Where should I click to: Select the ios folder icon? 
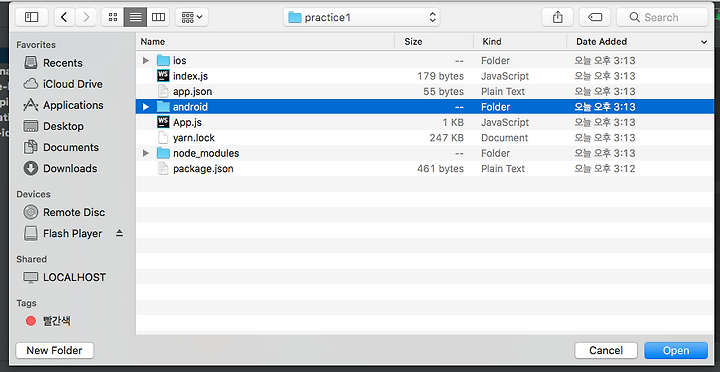pyautogui.click(x=163, y=60)
